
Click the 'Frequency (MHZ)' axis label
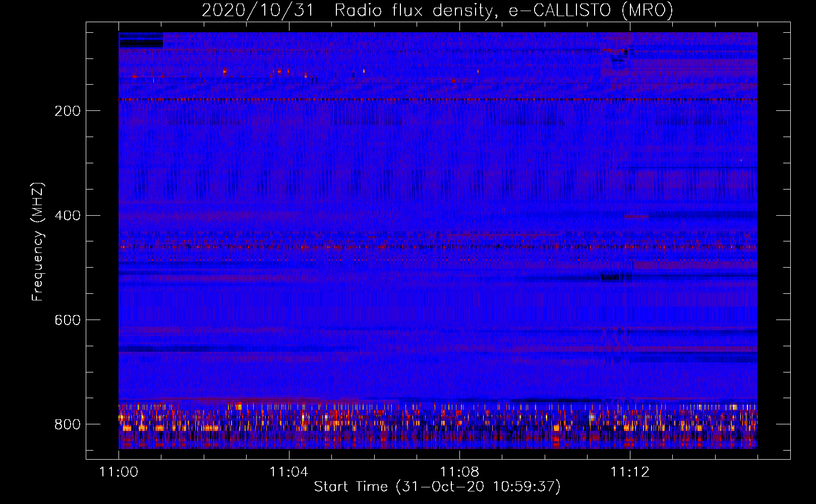pyautogui.click(x=38, y=241)
